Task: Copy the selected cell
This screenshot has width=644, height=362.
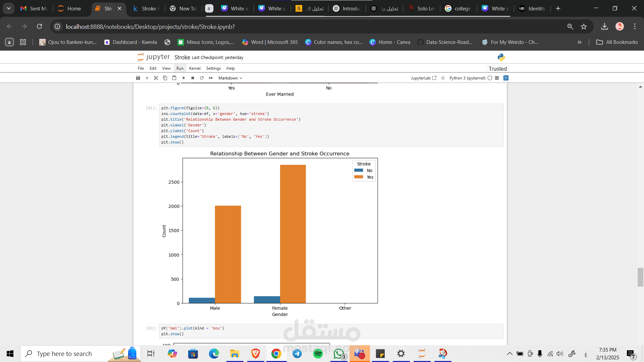Action: click(x=165, y=78)
